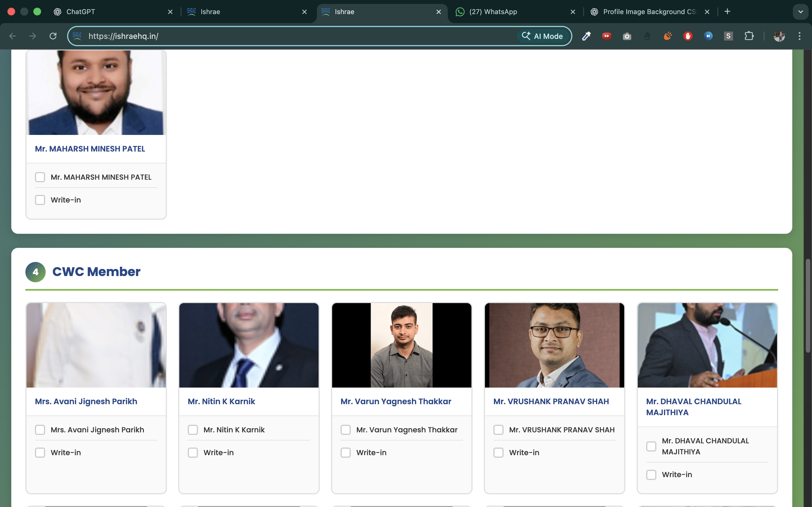Click the gray S extension icon
The height and width of the screenshot is (507, 812).
tap(728, 36)
